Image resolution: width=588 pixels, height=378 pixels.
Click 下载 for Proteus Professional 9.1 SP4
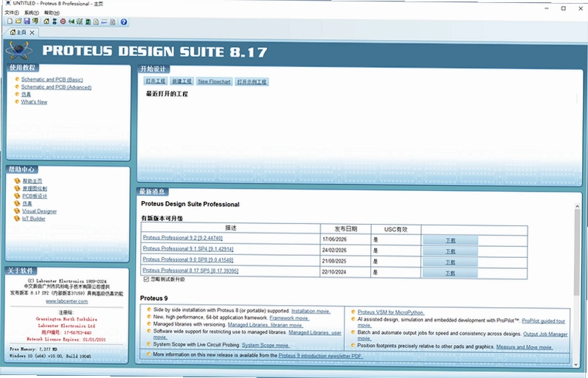450,251
